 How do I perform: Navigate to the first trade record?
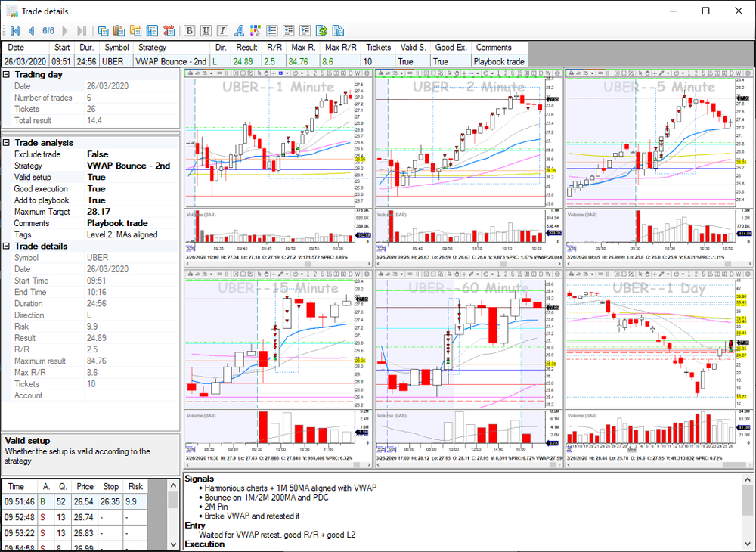[x=14, y=31]
